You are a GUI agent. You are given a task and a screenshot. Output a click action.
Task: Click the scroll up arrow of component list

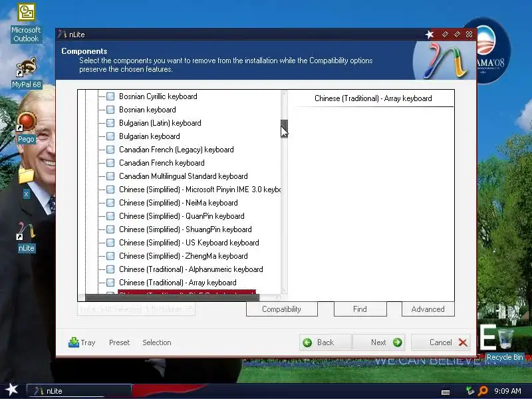[285, 94]
